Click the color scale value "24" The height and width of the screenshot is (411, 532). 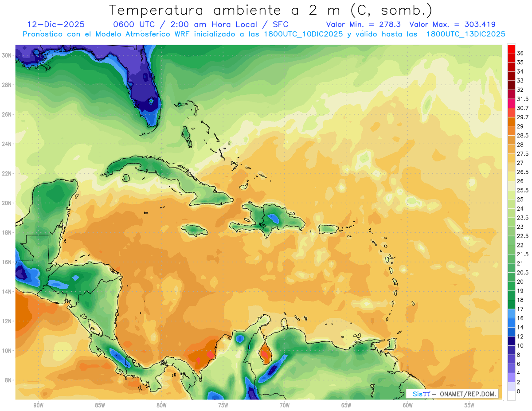point(520,209)
